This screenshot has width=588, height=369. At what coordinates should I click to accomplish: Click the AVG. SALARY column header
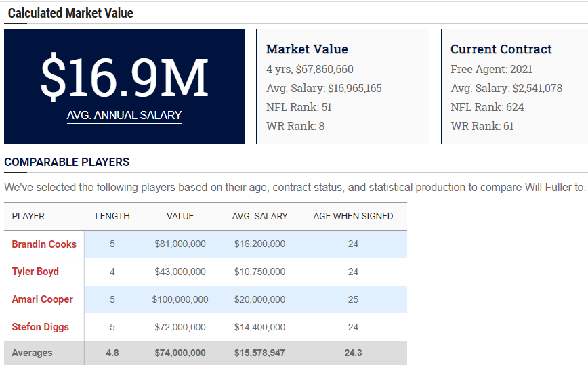tap(259, 216)
